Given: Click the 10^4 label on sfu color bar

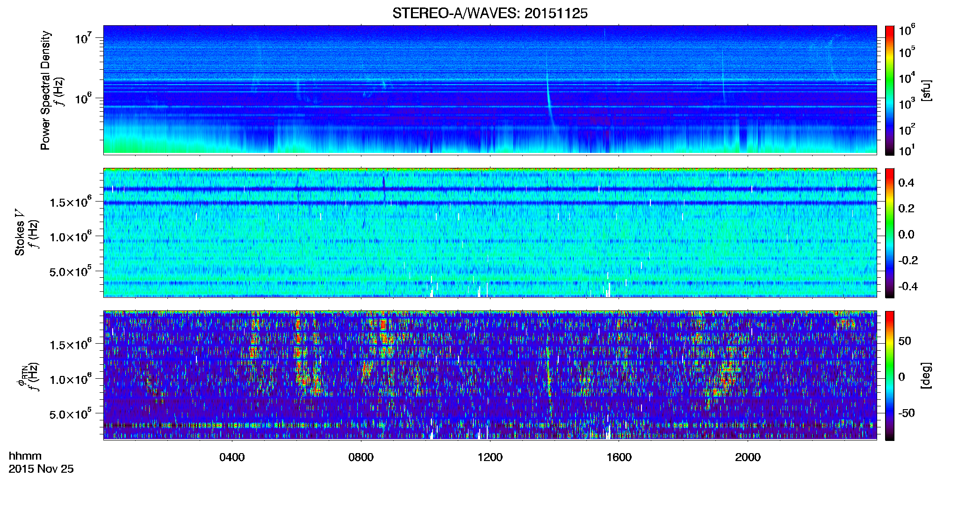Looking at the screenshot, I should point(907,78).
